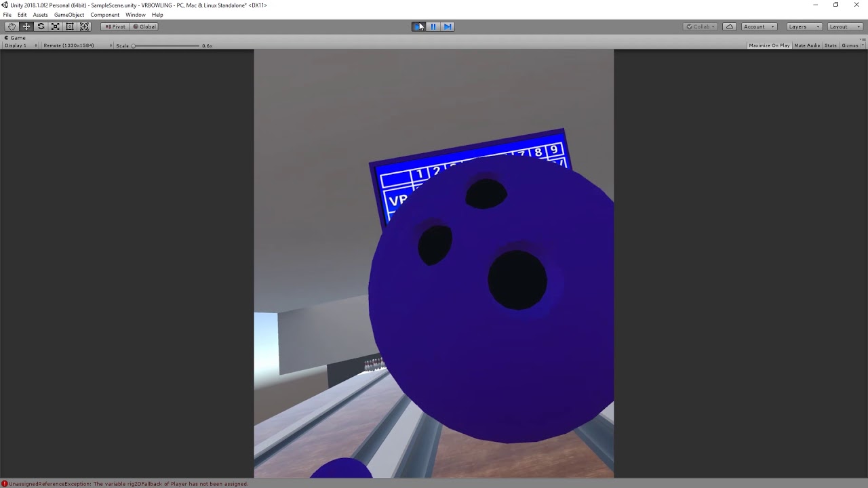The image size is (868, 488).
Task: Open the Account dropdown
Action: tap(759, 26)
